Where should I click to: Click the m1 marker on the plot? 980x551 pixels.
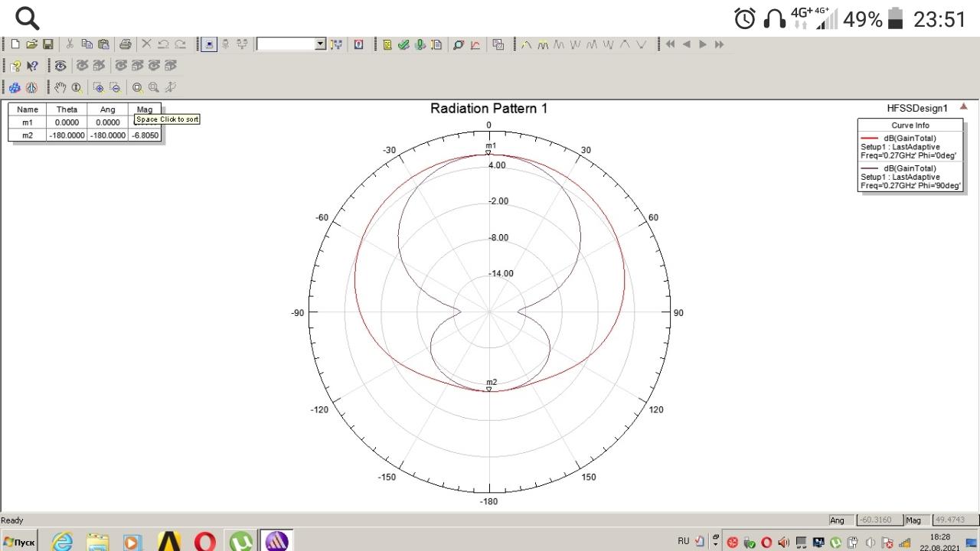click(x=488, y=152)
